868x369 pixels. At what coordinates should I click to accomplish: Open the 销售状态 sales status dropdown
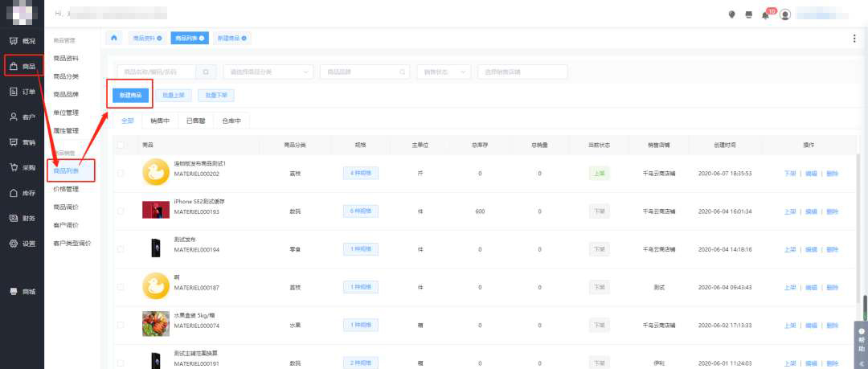click(443, 72)
